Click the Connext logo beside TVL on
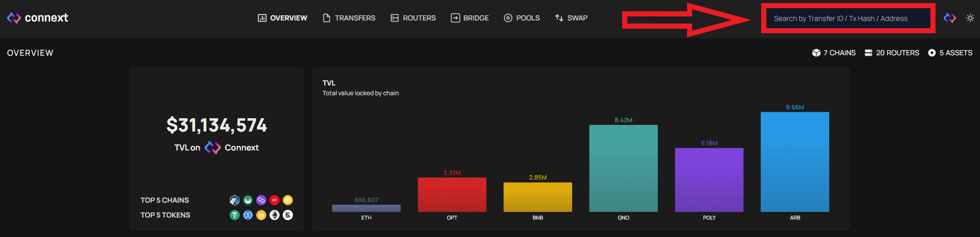The height and width of the screenshot is (237, 980). 213,147
